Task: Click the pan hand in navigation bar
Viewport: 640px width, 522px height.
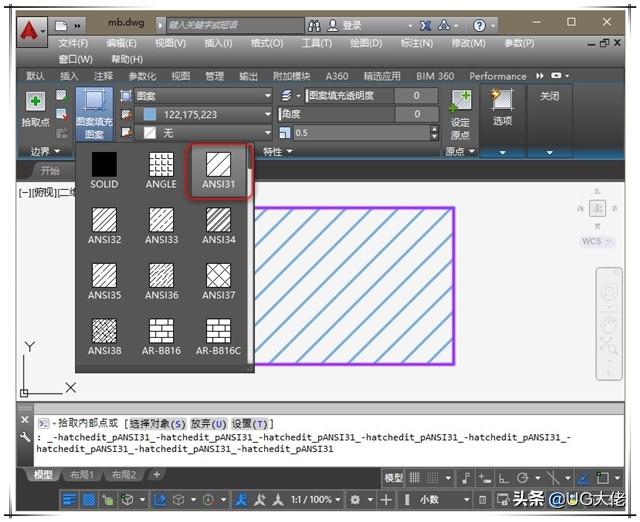Action: pos(609,324)
